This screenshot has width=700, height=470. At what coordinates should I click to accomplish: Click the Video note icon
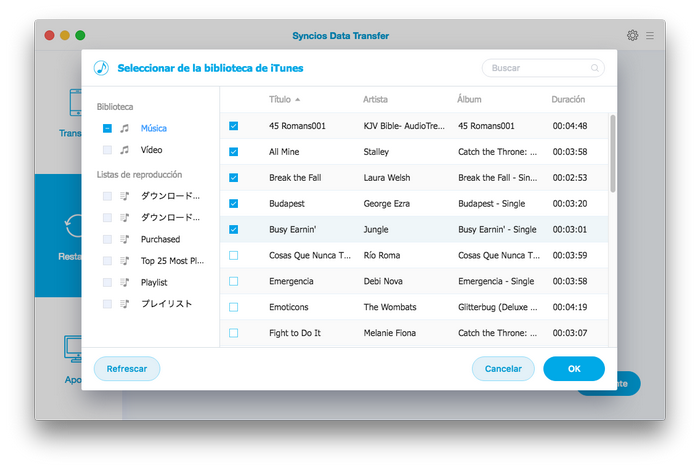point(125,150)
